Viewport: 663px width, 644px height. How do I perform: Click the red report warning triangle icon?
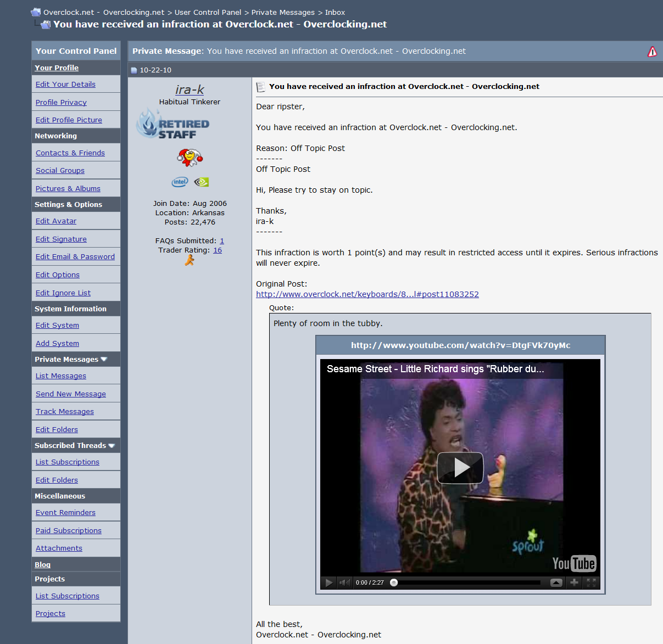click(653, 51)
